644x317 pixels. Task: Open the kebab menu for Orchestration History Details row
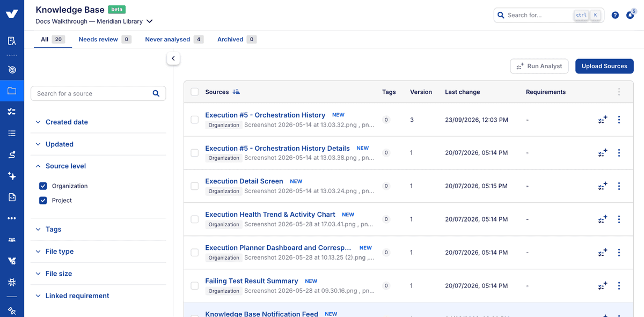tap(619, 153)
